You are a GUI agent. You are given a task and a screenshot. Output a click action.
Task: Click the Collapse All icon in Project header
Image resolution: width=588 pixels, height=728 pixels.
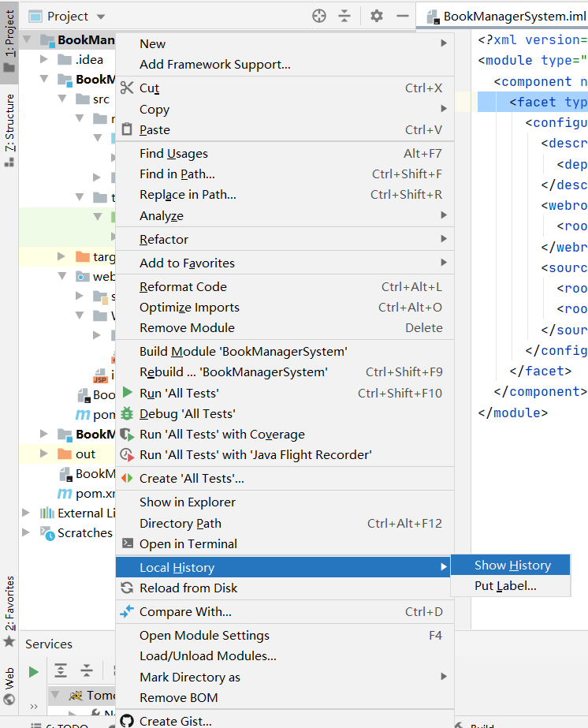pos(344,17)
